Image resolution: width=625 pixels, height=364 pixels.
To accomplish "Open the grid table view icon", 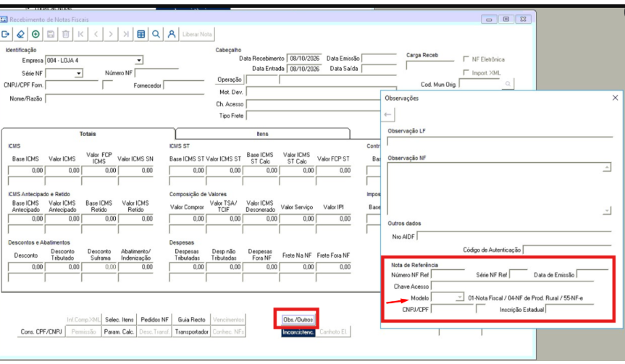I will tap(141, 34).
